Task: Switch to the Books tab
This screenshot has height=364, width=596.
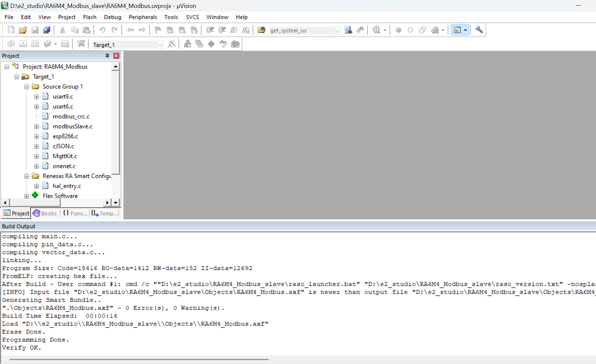Action: click(45, 213)
